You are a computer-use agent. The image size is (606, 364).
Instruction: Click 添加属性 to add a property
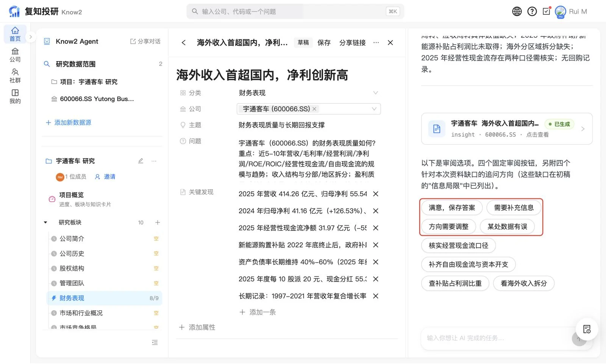[197, 327]
